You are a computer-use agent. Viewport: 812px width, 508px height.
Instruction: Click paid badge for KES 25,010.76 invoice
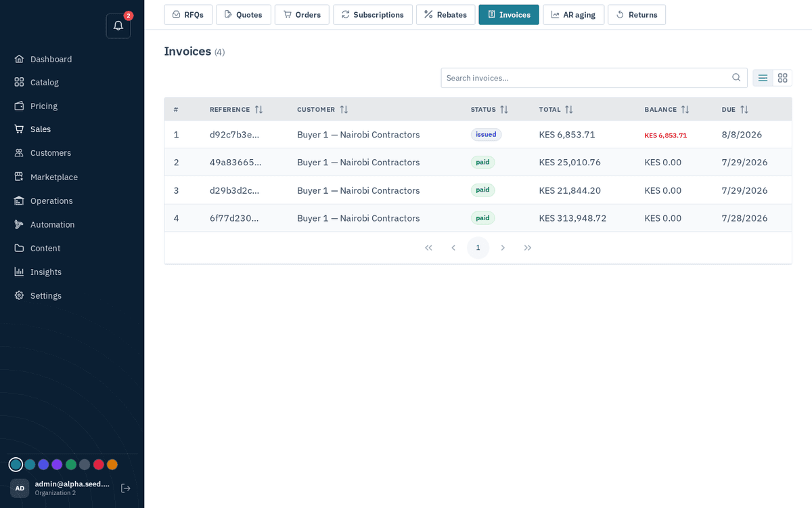click(x=482, y=163)
